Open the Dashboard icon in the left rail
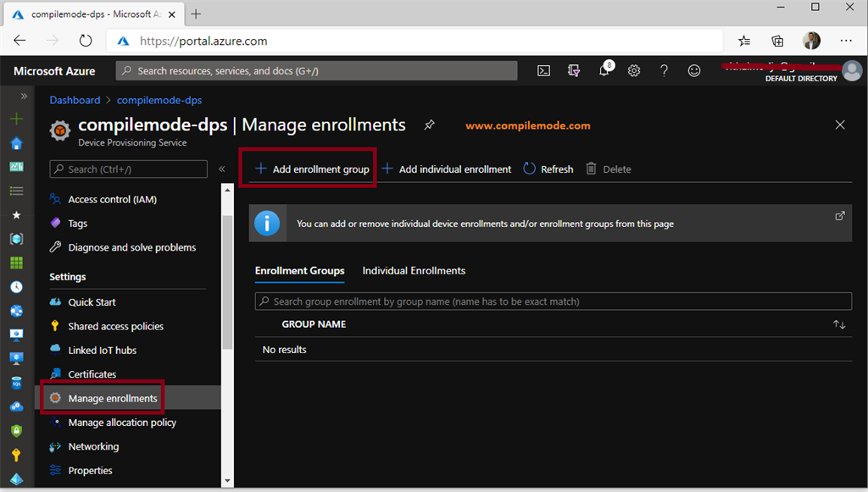The height and width of the screenshot is (492, 868). tap(16, 166)
